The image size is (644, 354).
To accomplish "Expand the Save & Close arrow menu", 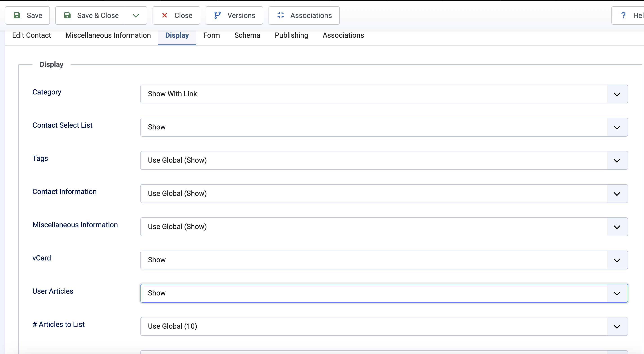I will [x=136, y=15].
